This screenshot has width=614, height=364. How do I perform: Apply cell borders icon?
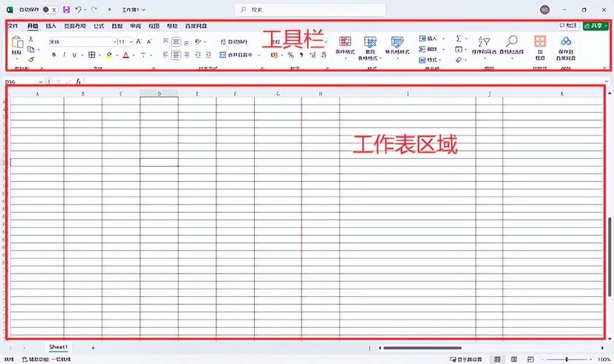(92, 55)
